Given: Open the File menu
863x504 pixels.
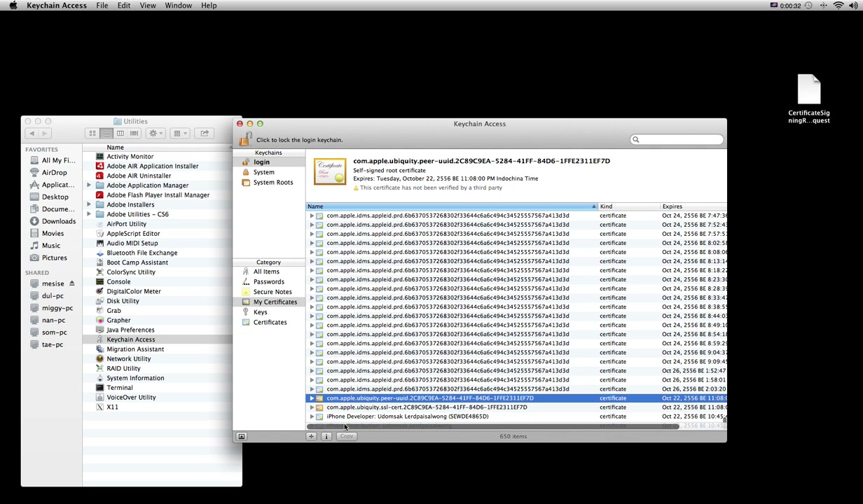Looking at the screenshot, I should [102, 6].
